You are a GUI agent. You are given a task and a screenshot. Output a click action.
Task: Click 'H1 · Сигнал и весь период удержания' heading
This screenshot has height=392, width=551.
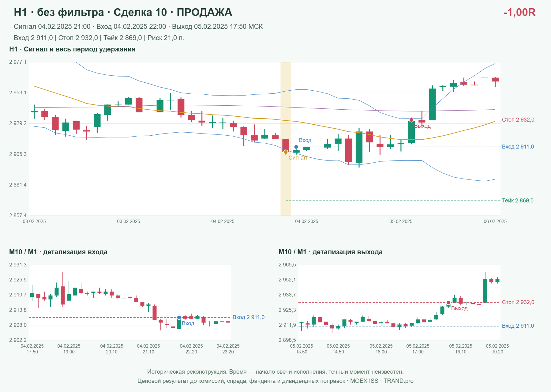[72, 49]
